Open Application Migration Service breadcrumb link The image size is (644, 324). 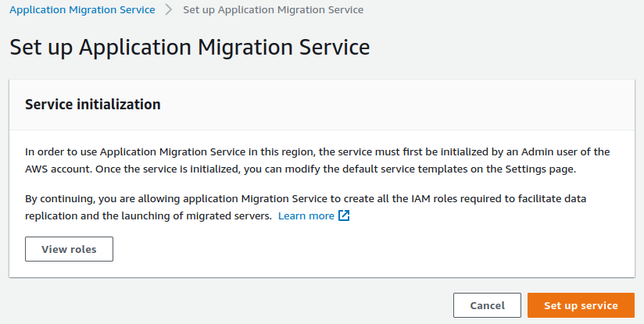[82, 10]
